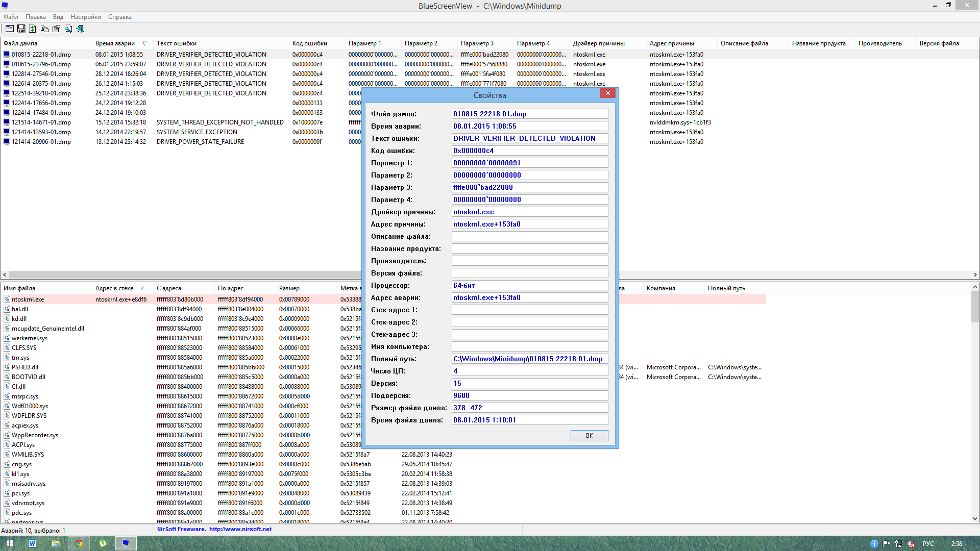Click the Exit door toolbar icon
The height and width of the screenshot is (551, 980).
(80, 29)
